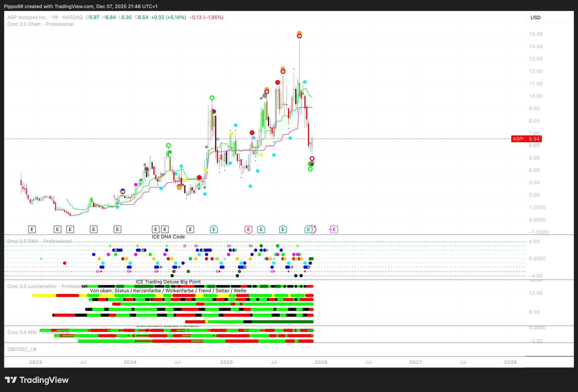Click the first gray earnings E marker
Image resolution: width=578 pixels, height=392 pixels.
(32, 230)
